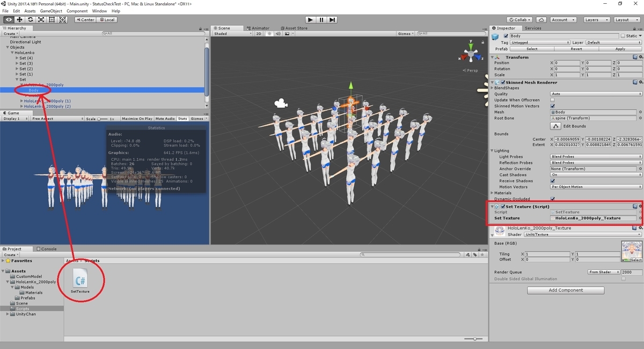The height and width of the screenshot is (349, 644).
Task: Select the Scale tool
Action: click(x=41, y=19)
